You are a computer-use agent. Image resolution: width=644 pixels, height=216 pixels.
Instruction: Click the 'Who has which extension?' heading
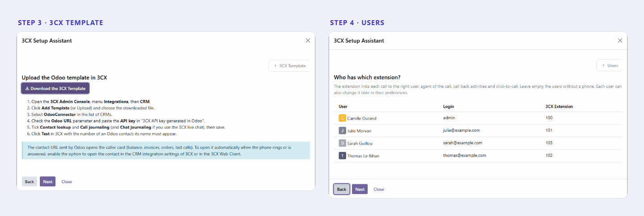[367, 78]
